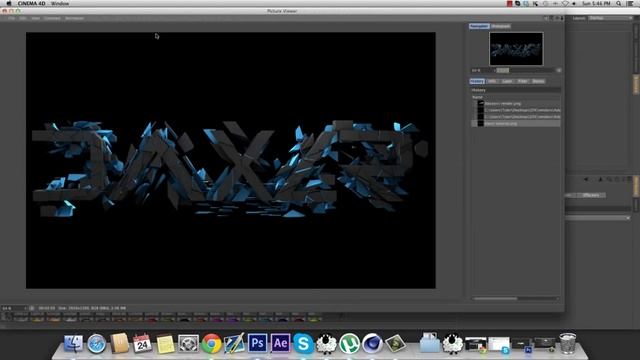This screenshot has width=640, height=360.
Task: Open the Edit menu in Picture Viewer
Action: point(23,18)
